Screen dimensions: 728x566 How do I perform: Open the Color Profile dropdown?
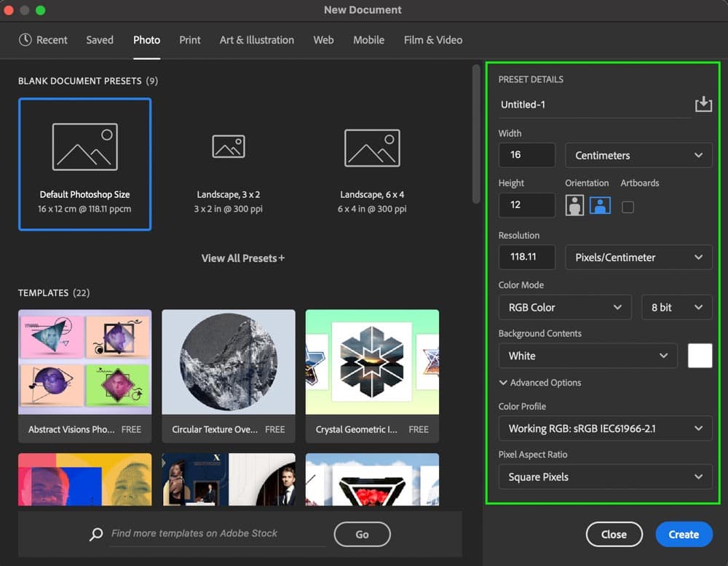point(606,429)
